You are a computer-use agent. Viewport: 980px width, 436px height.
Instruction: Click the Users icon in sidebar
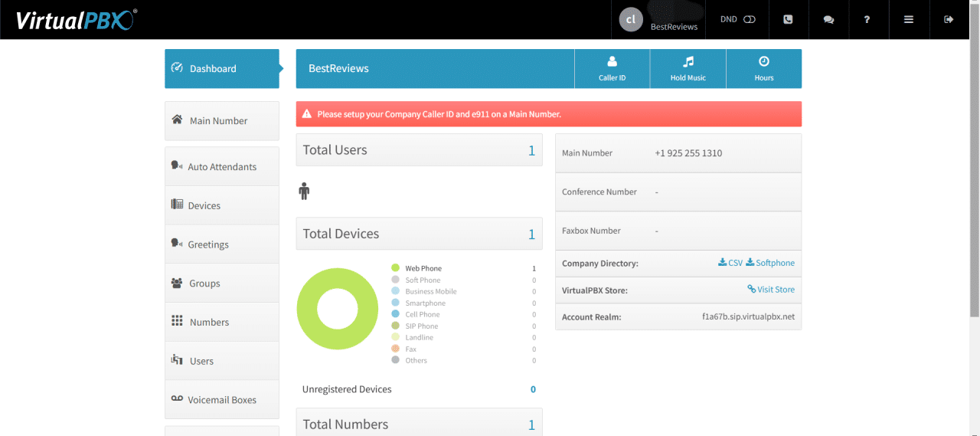click(x=177, y=359)
